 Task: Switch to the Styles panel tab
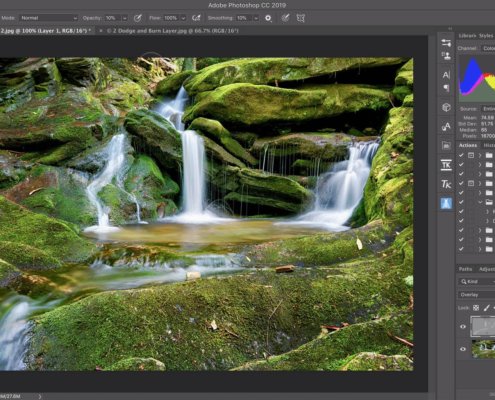click(x=486, y=36)
